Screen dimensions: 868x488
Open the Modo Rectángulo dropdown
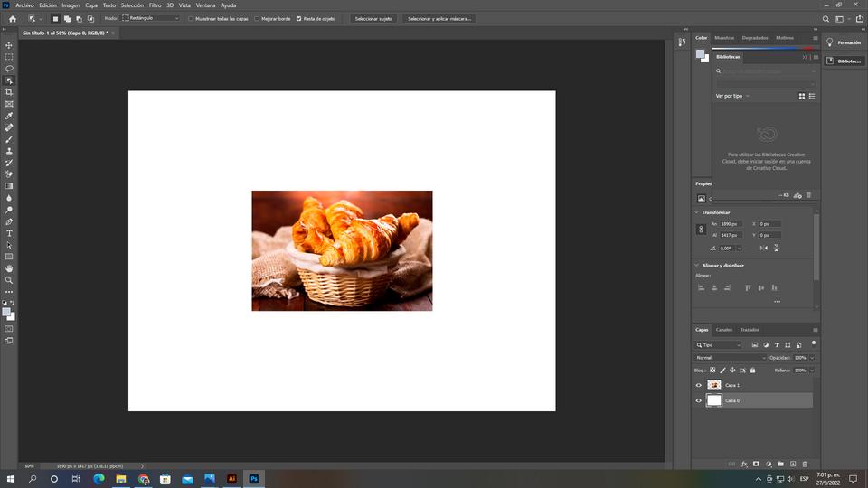[x=151, y=18]
